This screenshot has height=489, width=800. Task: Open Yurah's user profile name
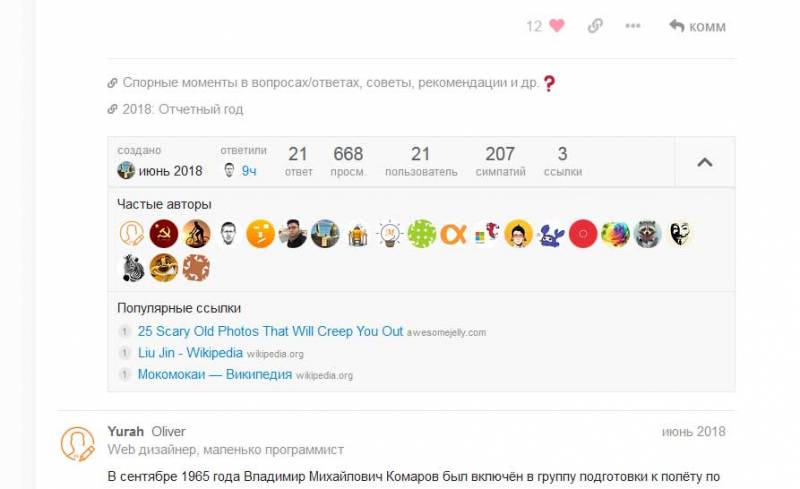pos(126,431)
